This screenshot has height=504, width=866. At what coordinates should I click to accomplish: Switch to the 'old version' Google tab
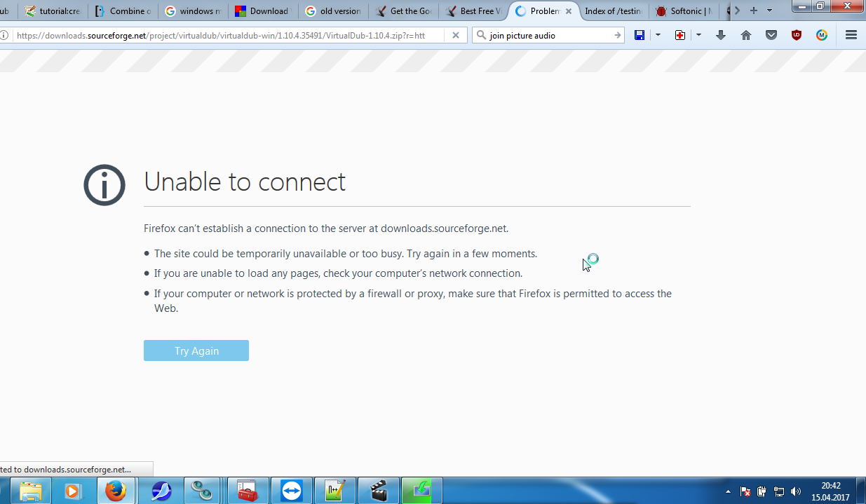[334, 11]
